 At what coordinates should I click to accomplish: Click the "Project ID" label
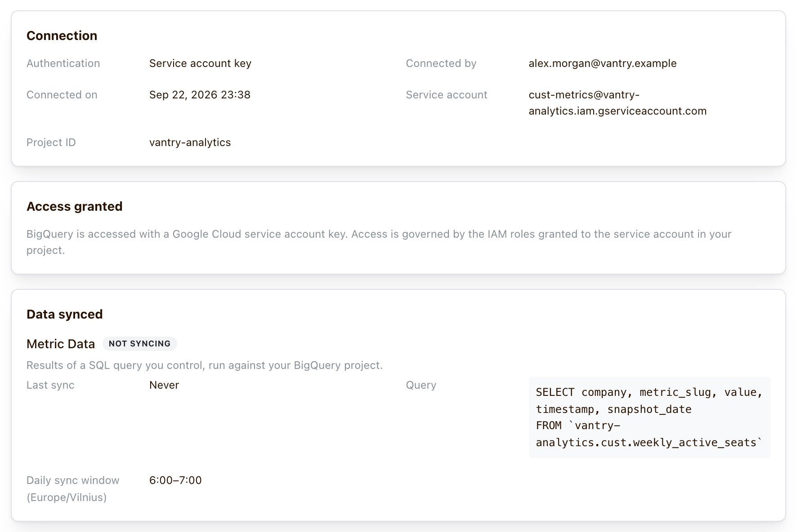tap(51, 142)
